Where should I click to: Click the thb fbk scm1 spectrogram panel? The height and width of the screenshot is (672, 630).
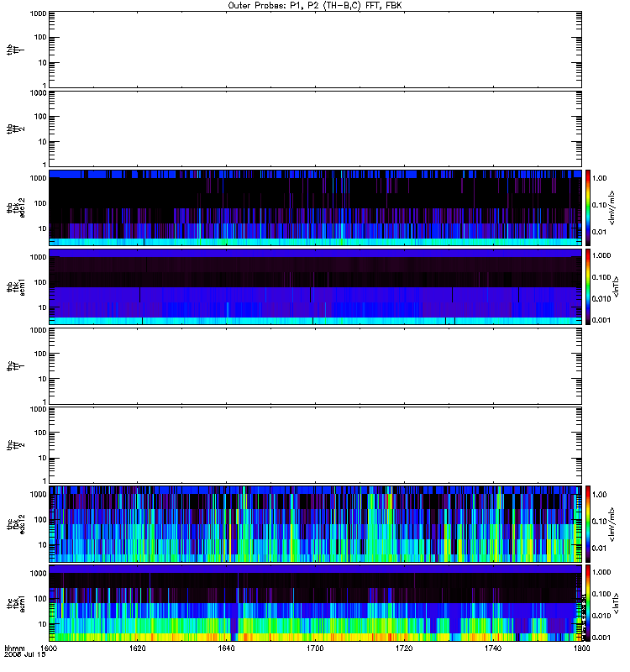coord(316,286)
